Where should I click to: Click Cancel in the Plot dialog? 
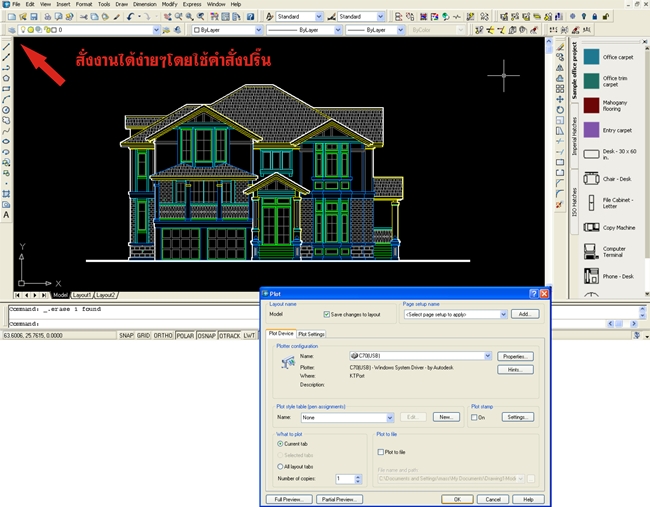(493, 499)
